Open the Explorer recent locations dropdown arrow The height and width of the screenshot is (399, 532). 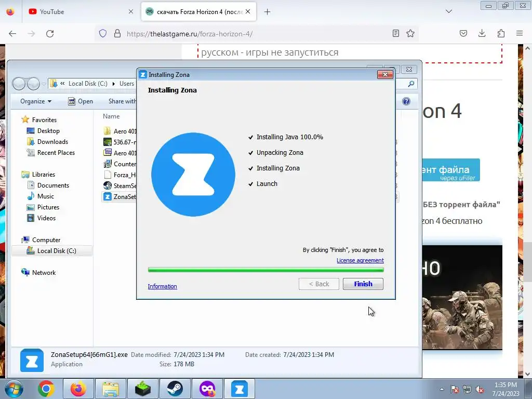click(x=44, y=84)
